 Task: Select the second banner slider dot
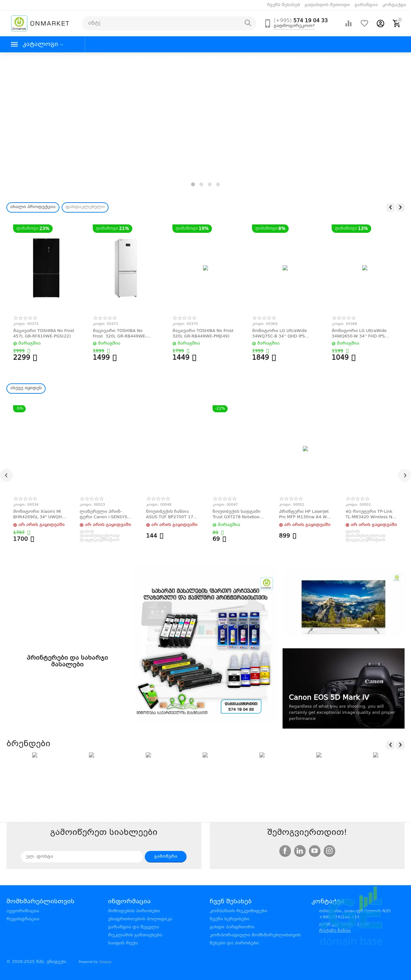coord(201,184)
